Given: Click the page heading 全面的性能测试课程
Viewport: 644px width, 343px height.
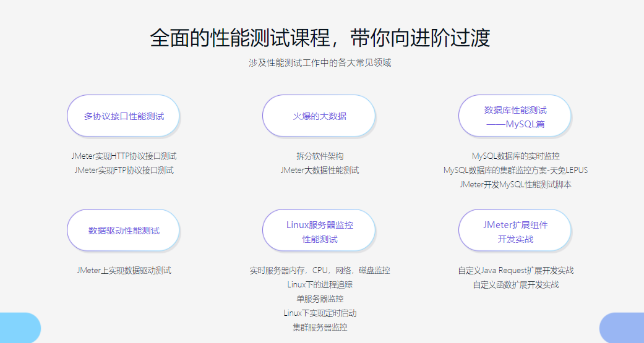Looking at the screenshot, I should [x=320, y=38].
